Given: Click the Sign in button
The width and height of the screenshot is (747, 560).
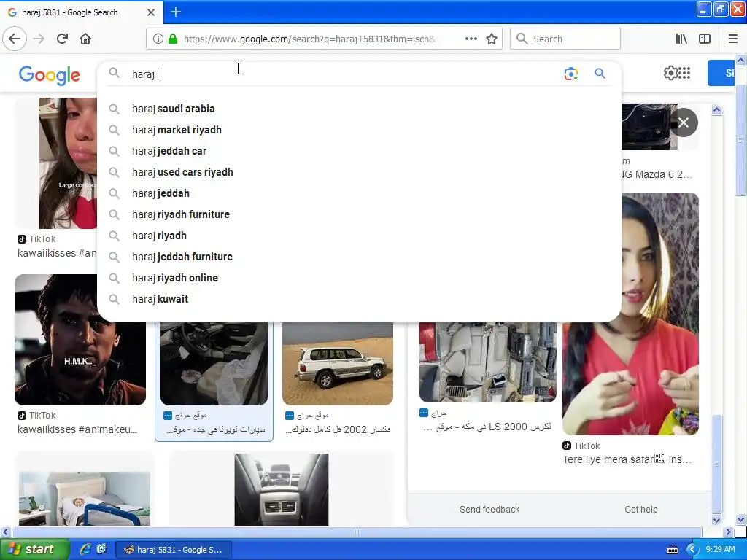Looking at the screenshot, I should tap(721, 73).
